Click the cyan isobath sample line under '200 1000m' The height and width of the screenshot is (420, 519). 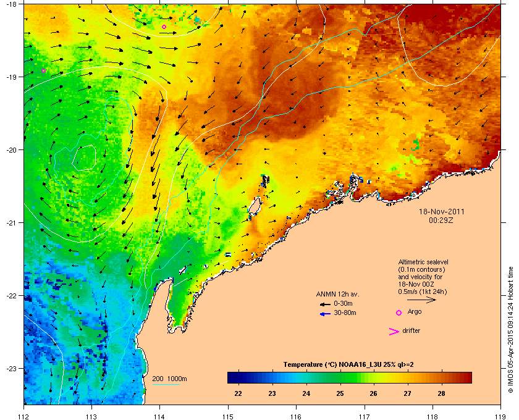click(166, 385)
